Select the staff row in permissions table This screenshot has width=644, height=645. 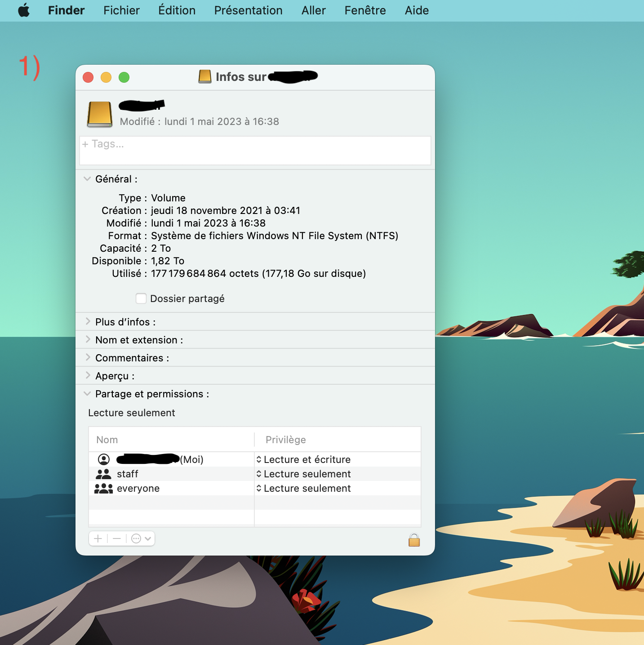[255, 474]
